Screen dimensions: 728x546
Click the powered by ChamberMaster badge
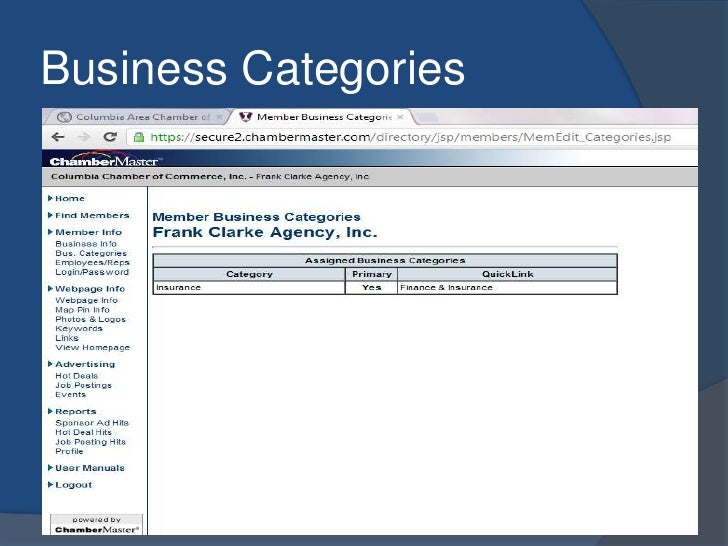[97, 525]
